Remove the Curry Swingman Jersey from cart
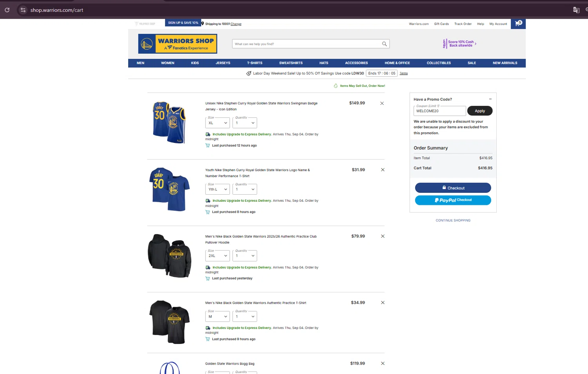Viewport: 588px width, 374px height. [382, 103]
